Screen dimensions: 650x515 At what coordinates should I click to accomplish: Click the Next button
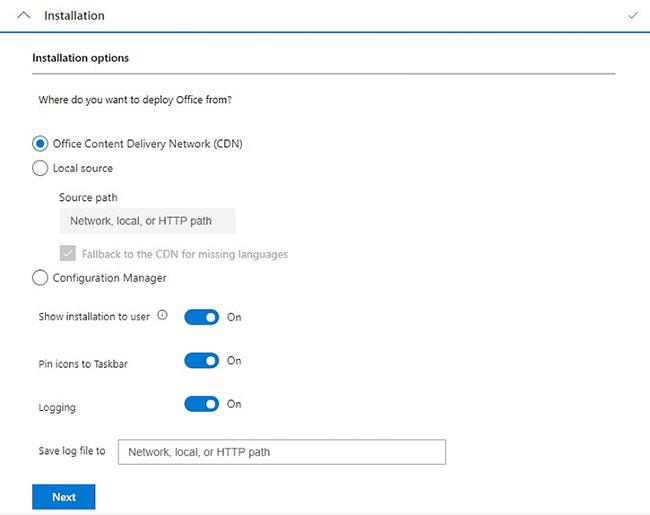pos(64,497)
